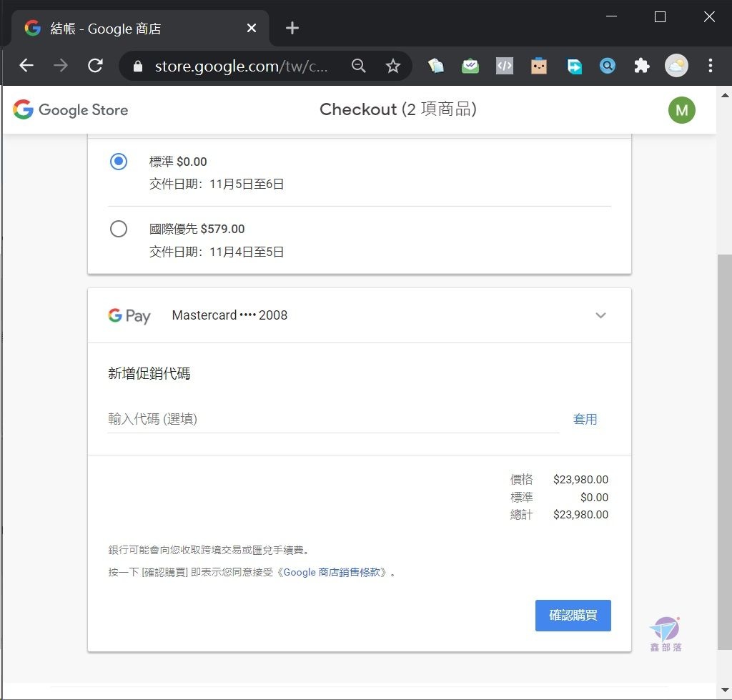Click the address bar URL store.google.com
The image size is (732, 700).
click(241, 66)
